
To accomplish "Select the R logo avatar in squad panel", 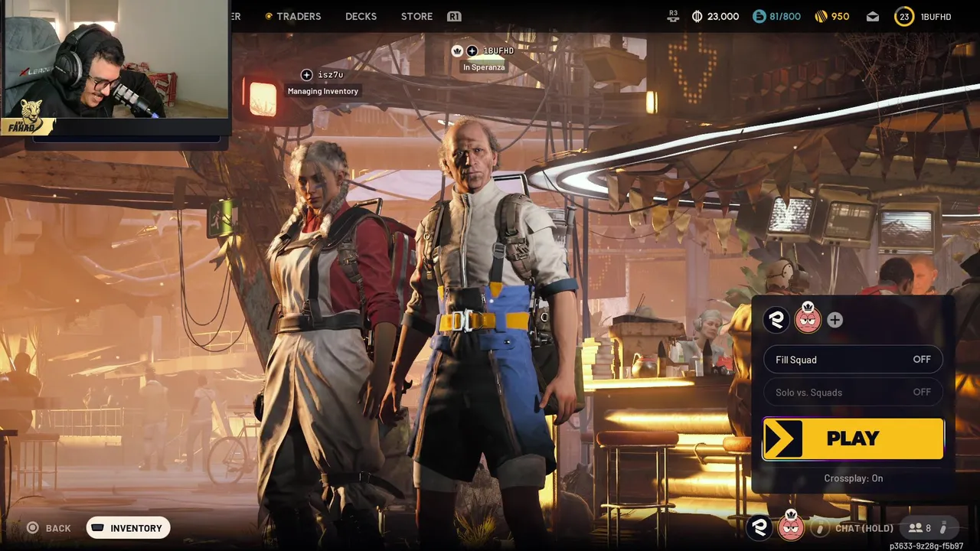I will [776, 319].
